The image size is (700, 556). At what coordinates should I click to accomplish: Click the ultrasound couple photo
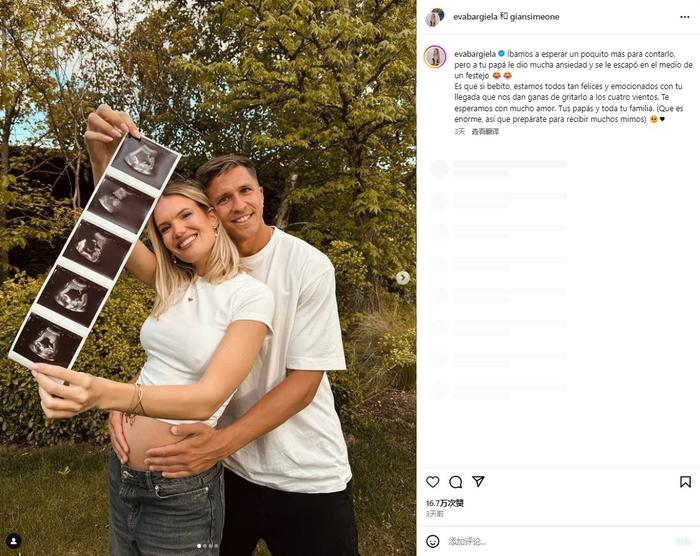click(208, 278)
